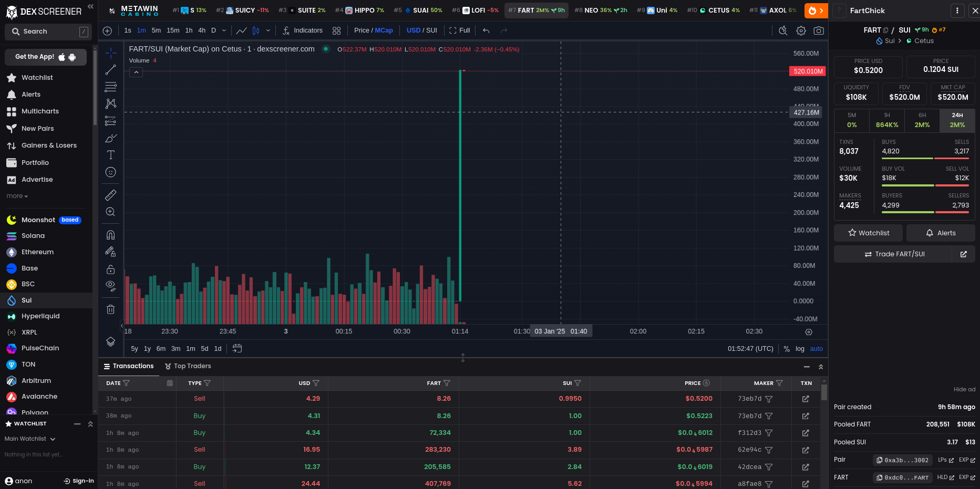This screenshot has width=980, height=489.
Task: Collapse the left sidebar with chevrons
Action: coord(90,7)
